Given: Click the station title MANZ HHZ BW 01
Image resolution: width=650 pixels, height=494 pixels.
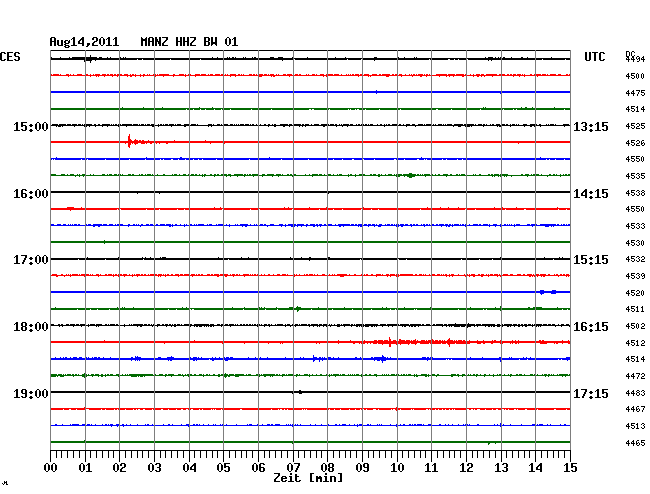Looking at the screenshot, I should click(189, 42).
